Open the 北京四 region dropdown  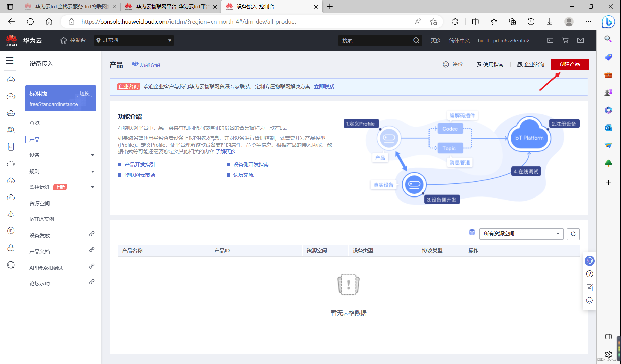[x=134, y=40]
